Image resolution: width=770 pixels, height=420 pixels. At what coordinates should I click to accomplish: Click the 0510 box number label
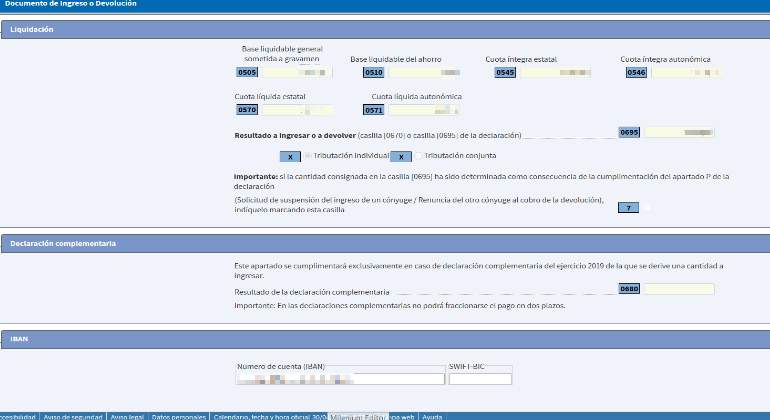pos(374,72)
